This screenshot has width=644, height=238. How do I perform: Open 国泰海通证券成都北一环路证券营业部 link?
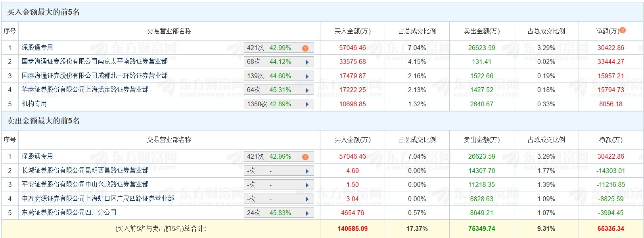click(95, 76)
